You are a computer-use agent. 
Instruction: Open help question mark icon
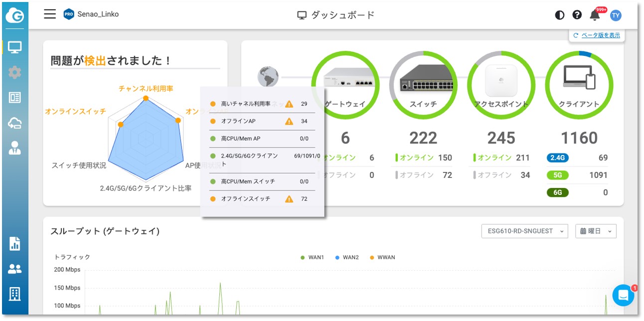tap(577, 15)
